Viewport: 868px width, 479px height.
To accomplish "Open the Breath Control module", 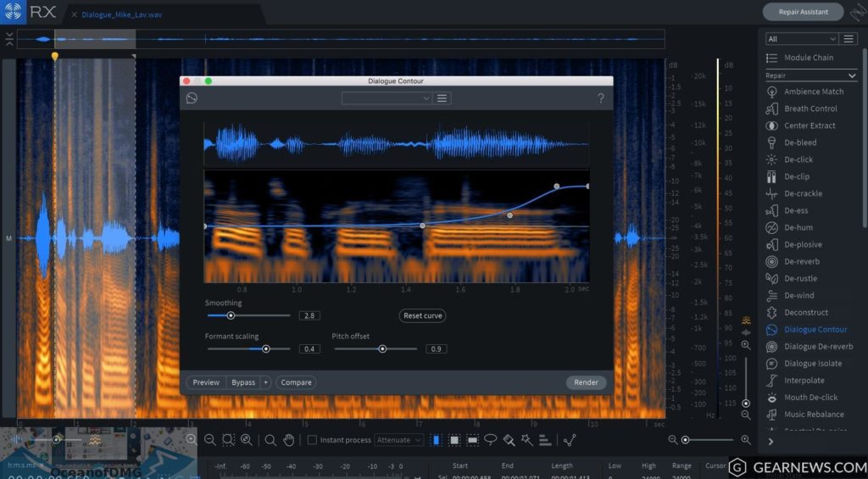I will pyautogui.click(x=802, y=109).
